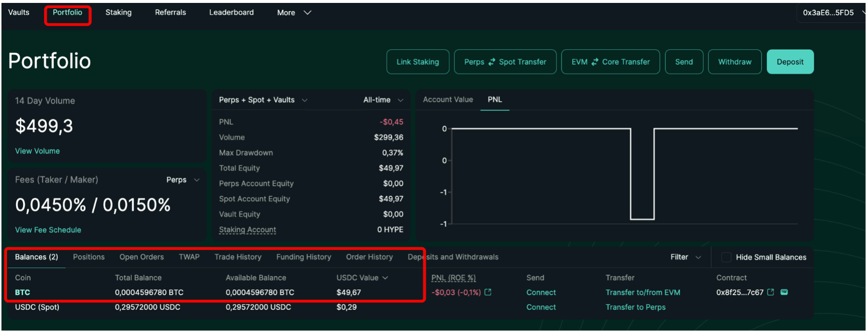The width and height of the screenshot is (868, 333).
Task: Click share icon next to BTC PNL value
Action: (488, 292)
